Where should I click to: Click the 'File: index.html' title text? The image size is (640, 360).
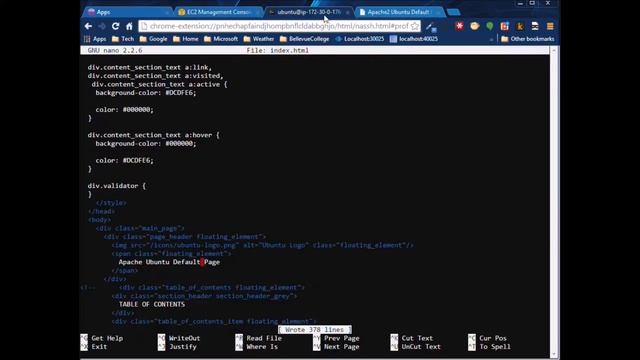(x=278, y=50)
